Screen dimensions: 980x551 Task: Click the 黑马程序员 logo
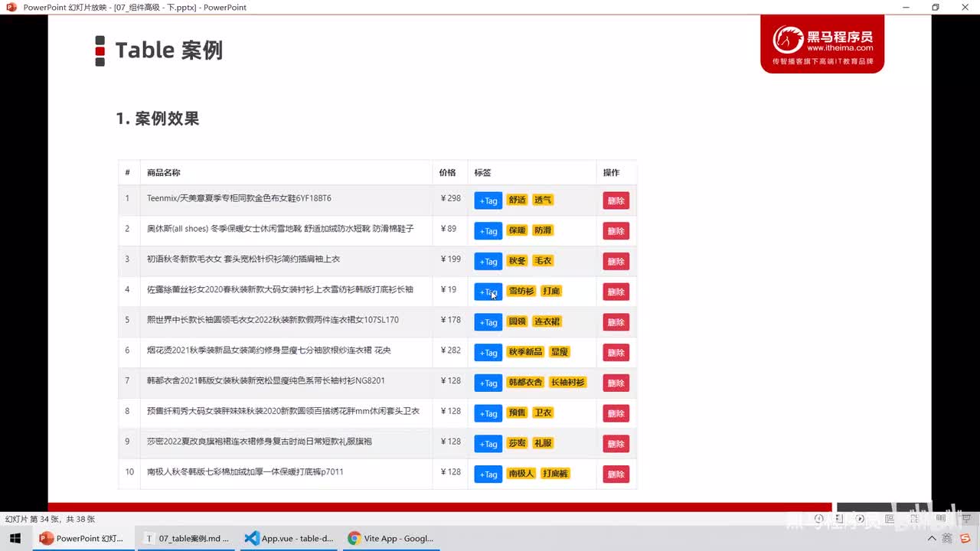(x=822, y=44)
